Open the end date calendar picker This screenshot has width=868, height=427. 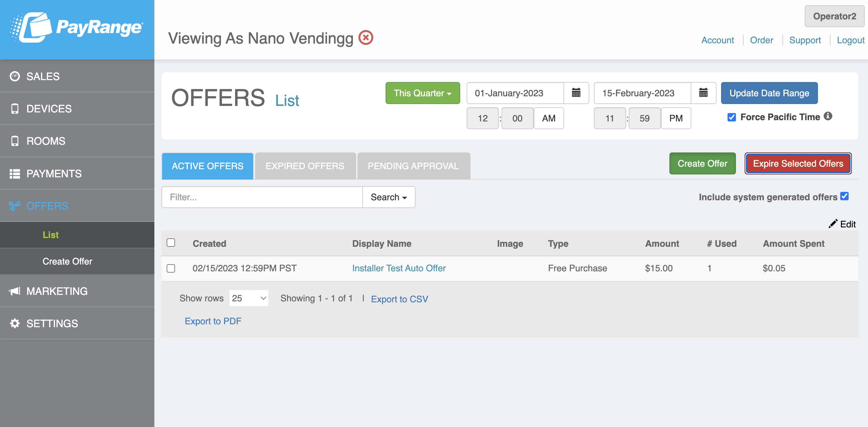pos(703,93)
